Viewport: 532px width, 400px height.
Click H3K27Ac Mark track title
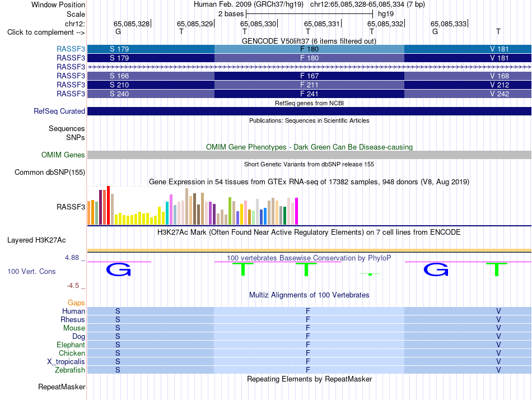[309, 232]
